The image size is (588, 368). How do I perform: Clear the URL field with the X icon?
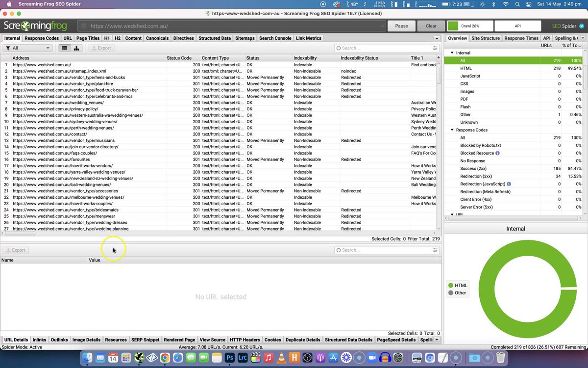(383, 26)
